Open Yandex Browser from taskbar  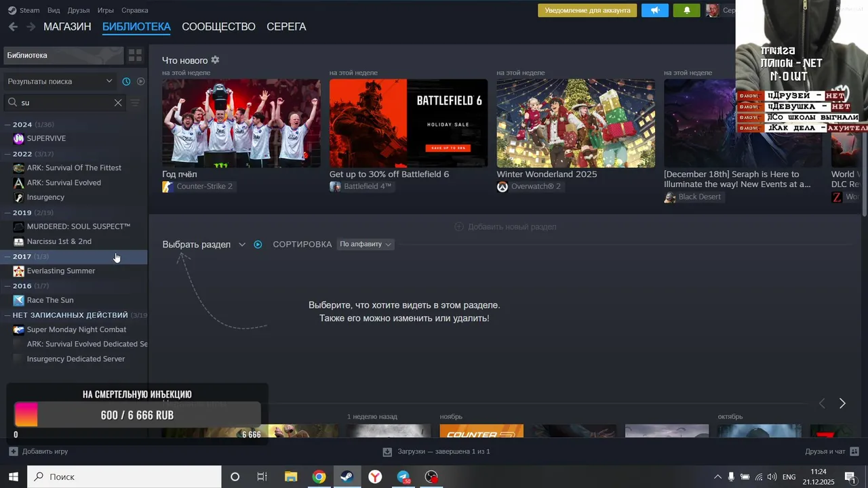[x=375, y=477]
